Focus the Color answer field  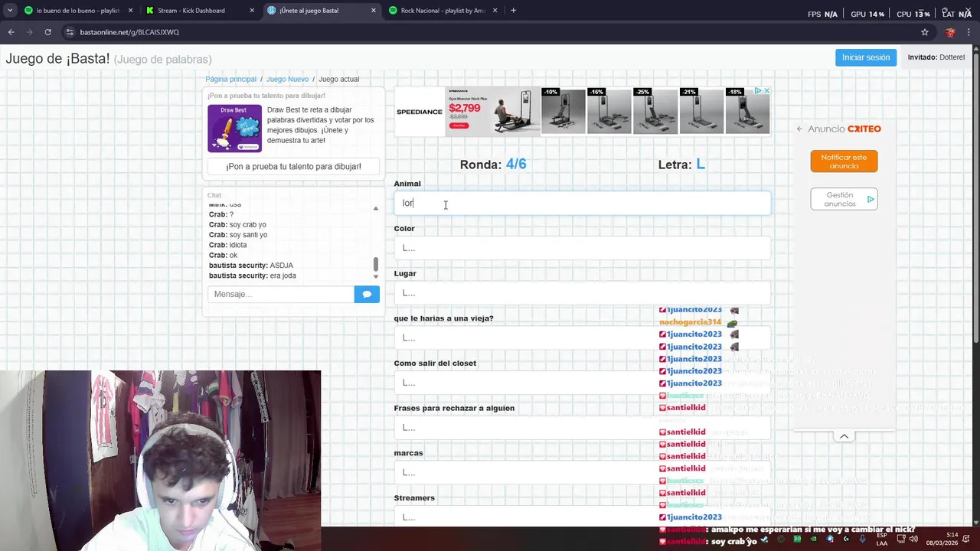[582, 248]
